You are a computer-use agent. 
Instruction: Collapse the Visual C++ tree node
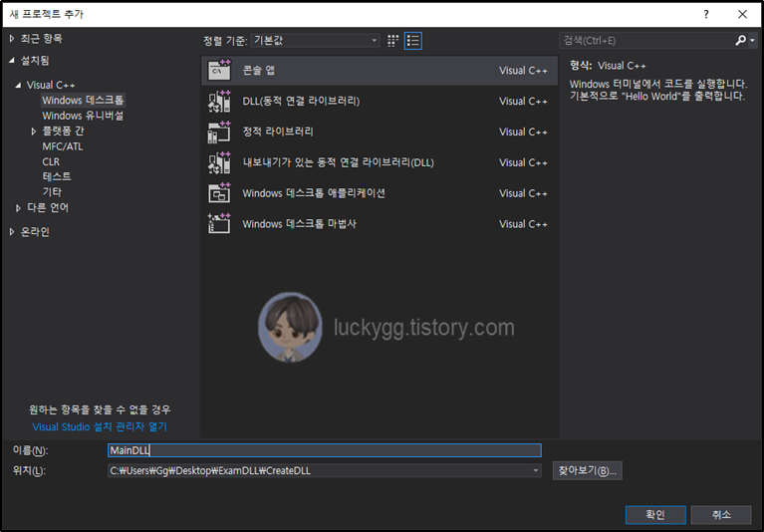(x=18, y=85)
